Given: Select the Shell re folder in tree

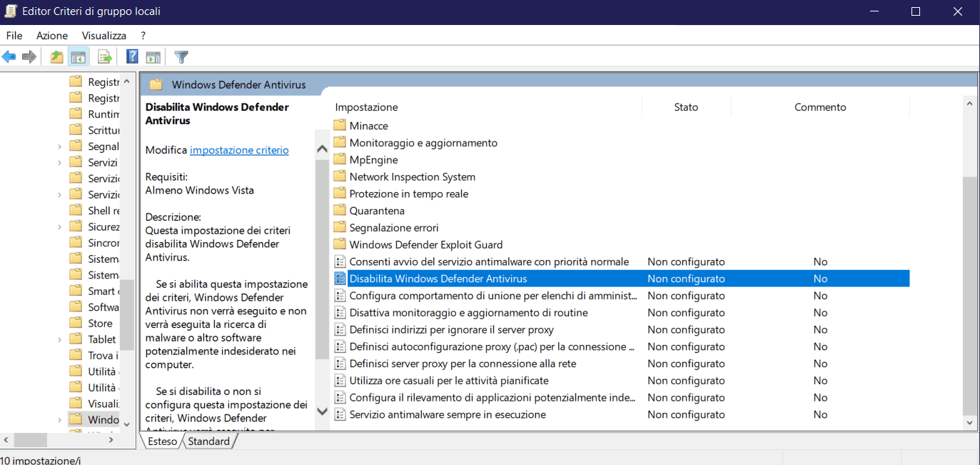Looking at the screenshot, I should (x=103, y=211).
